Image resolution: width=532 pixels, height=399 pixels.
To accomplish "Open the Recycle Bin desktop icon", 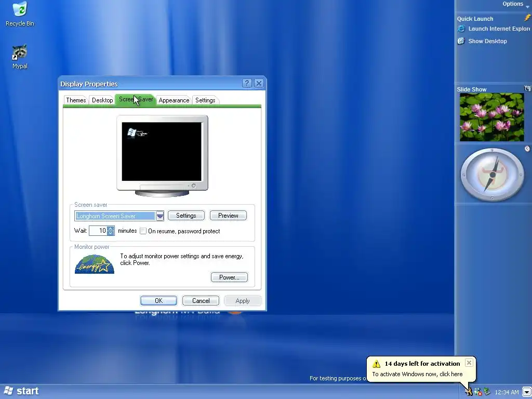I will tap(20, 9).
